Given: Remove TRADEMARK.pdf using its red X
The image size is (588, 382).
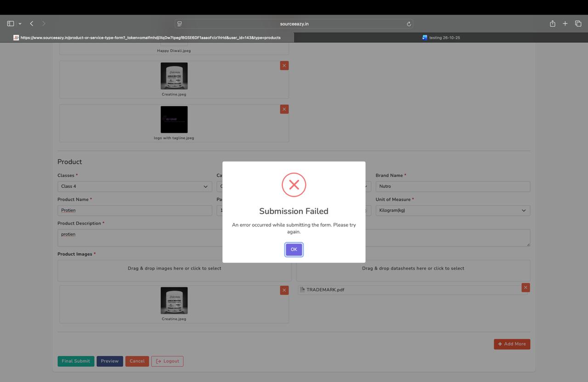Looking at the screenshot, I should pyautogui.click(x=526, y=287).
